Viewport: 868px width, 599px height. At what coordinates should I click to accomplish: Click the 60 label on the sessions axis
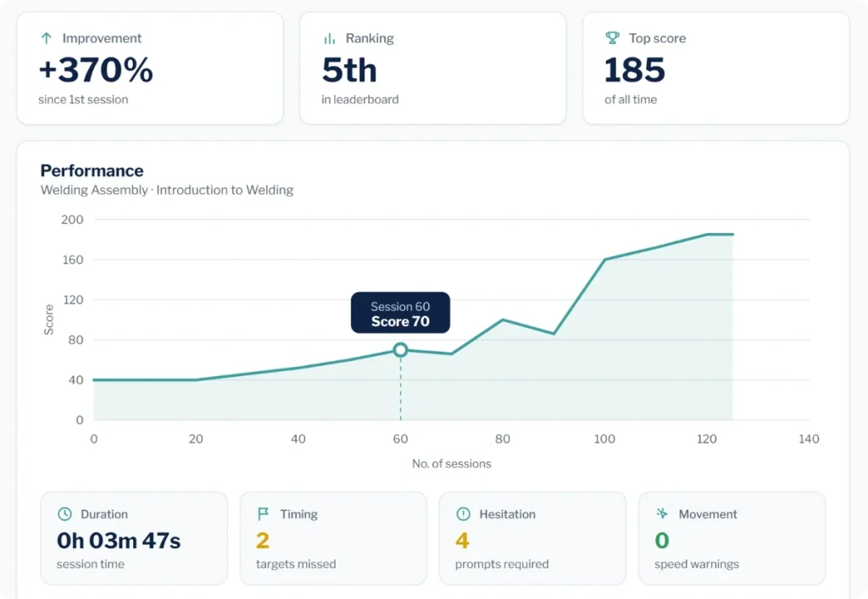[400, 439]
